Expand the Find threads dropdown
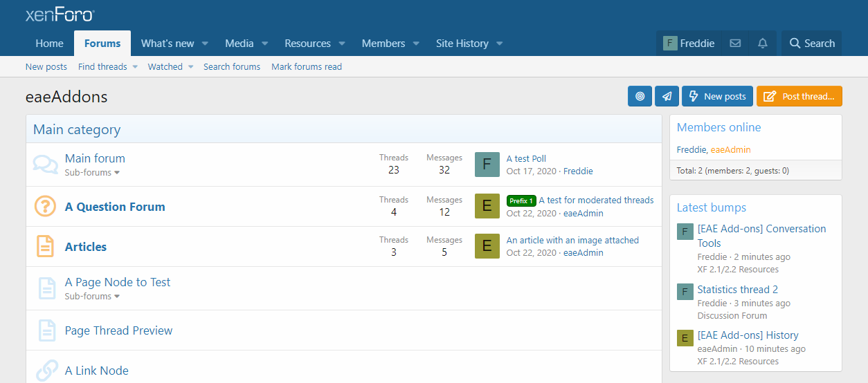The height and width of the screenshot is (383, 868). click(135, 67)
